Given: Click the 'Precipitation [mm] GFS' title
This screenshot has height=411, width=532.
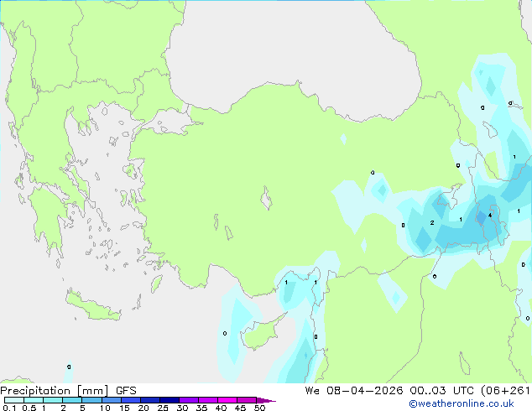Looking at the screenshot, I should (x=68, y=391).
